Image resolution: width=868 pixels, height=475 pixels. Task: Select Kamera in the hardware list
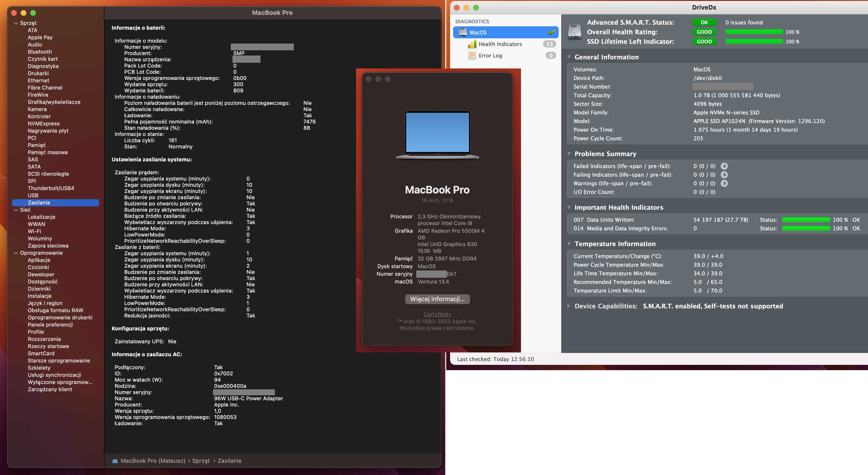[x=37, y=109]
